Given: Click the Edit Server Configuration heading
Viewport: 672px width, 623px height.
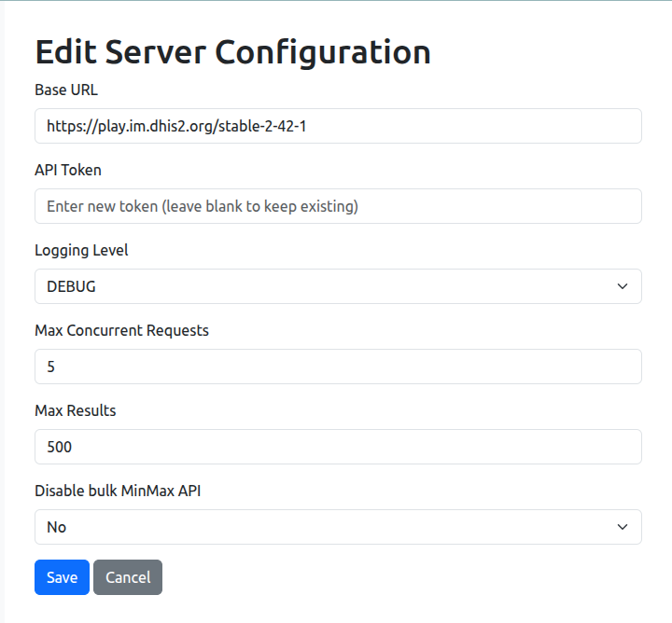Looking at the screenshot, I should (232, 51).
